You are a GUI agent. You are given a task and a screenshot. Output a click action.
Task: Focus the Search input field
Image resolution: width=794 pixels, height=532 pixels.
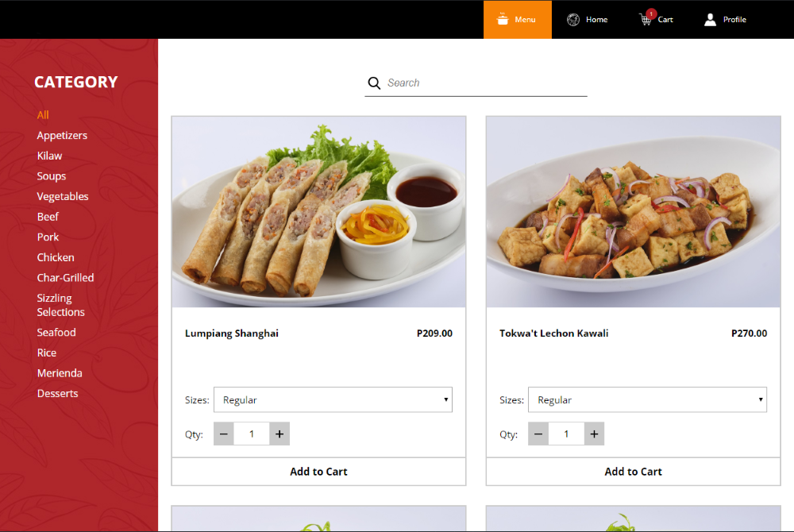pyautogui.click(x=484, y=83)
